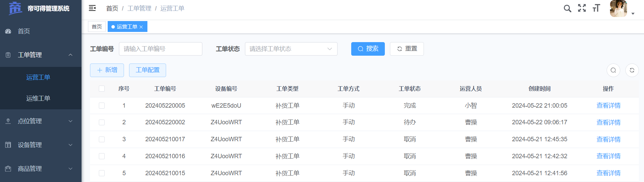
Task: Check the row for order 202405220005
Action: pyautogui.click(x=102, y=106)
